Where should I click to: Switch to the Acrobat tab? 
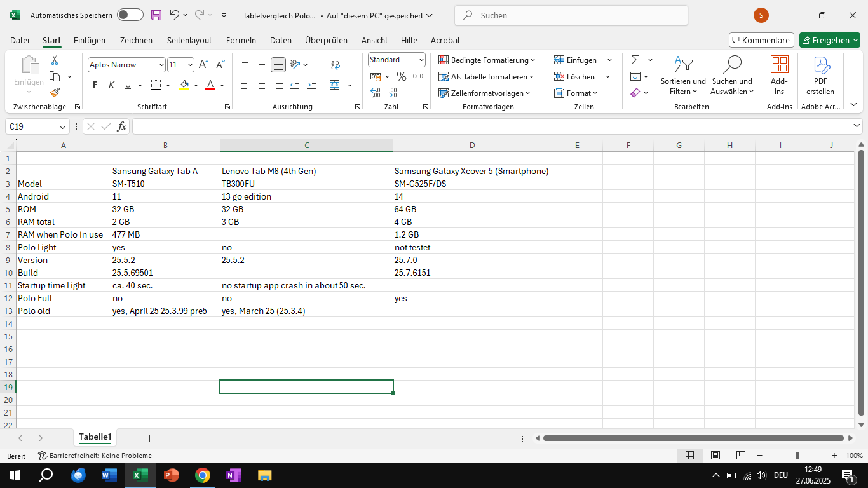(x=445, y=40)
